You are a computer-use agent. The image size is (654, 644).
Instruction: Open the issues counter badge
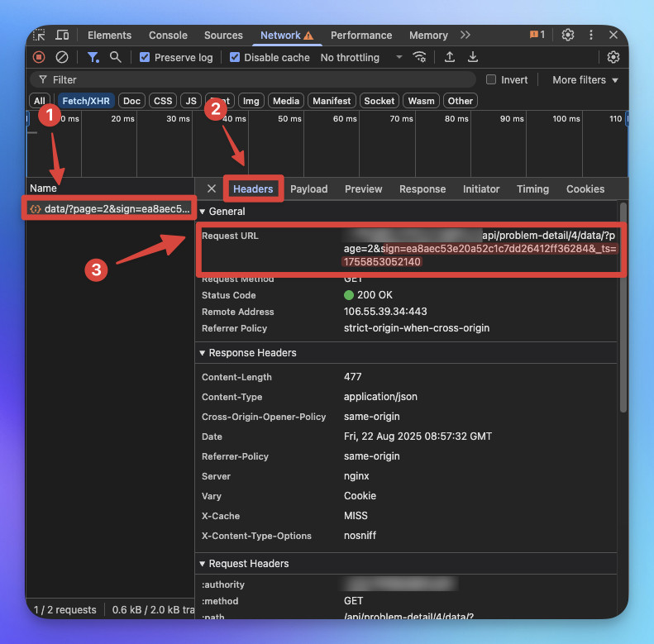tap(537, 35)
